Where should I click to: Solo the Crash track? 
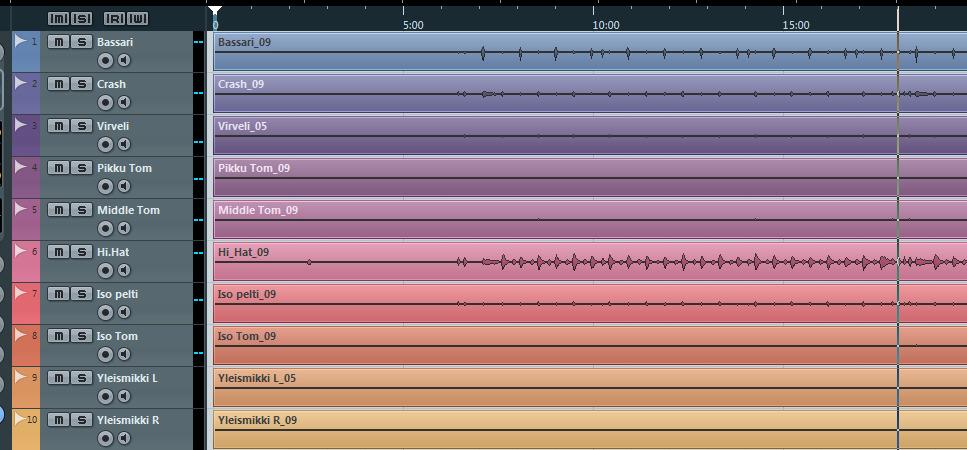tap(81, 84)
